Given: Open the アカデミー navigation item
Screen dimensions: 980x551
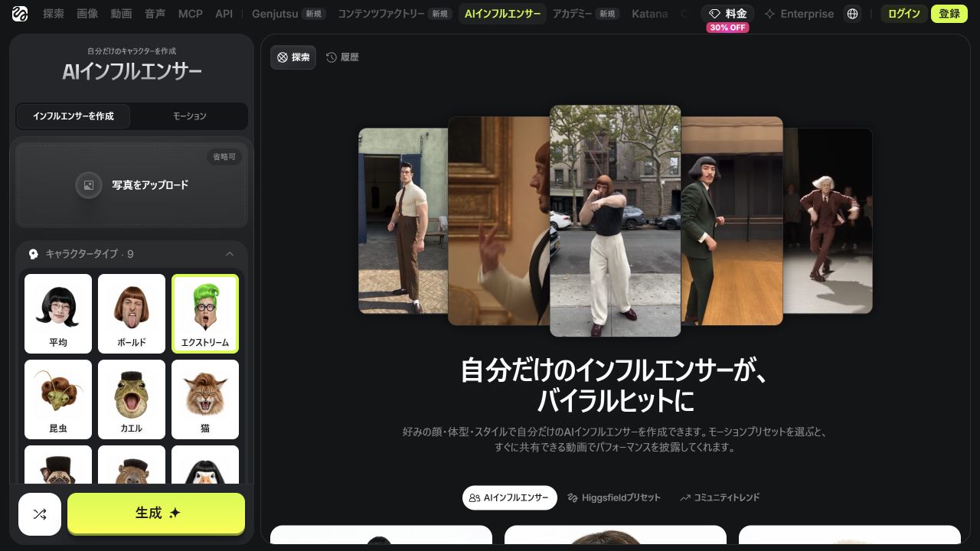Looking at the screenshot, I should click(586, 14).
